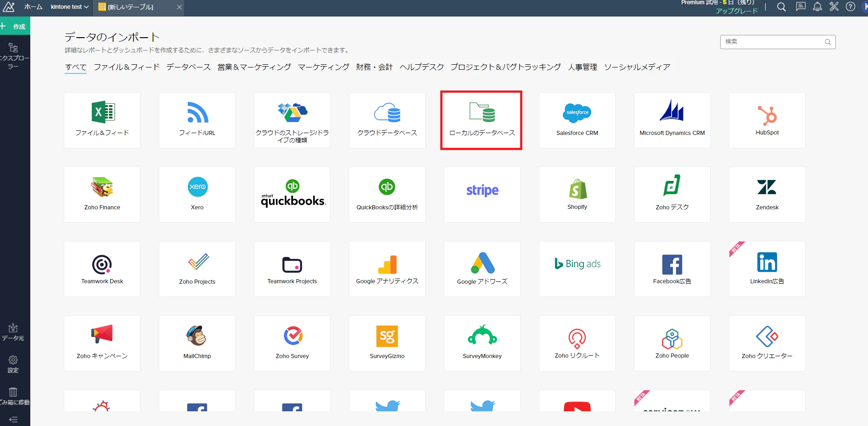This screenshot has width=868, height=426.
Task: Choose the SurveyMonkey connector
Action: click(x=482, y=343)
